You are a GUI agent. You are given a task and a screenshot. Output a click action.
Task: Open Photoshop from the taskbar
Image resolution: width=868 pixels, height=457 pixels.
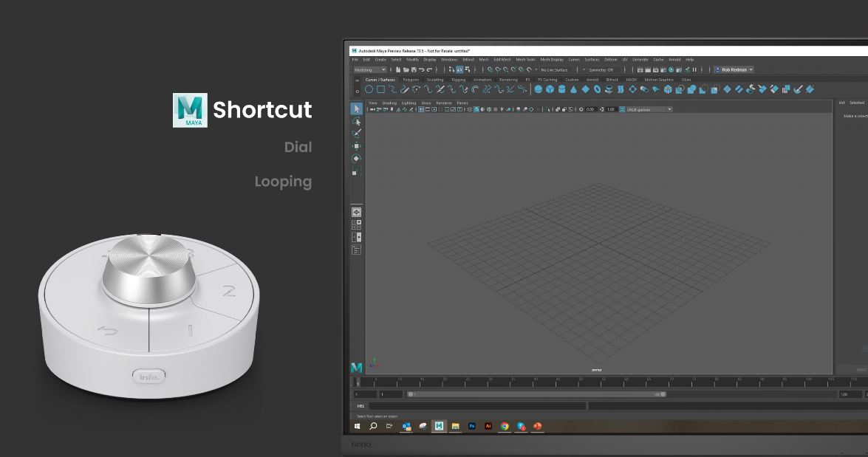[x=471, y=426]
